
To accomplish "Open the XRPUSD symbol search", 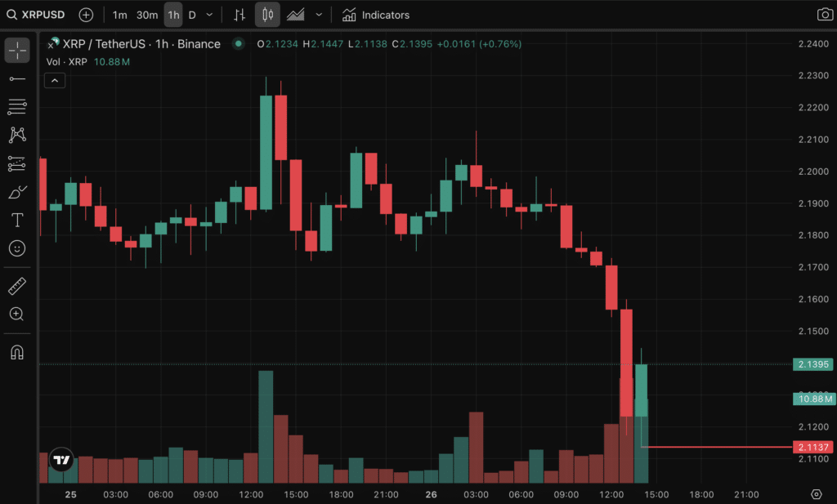I will pos(36,15).
